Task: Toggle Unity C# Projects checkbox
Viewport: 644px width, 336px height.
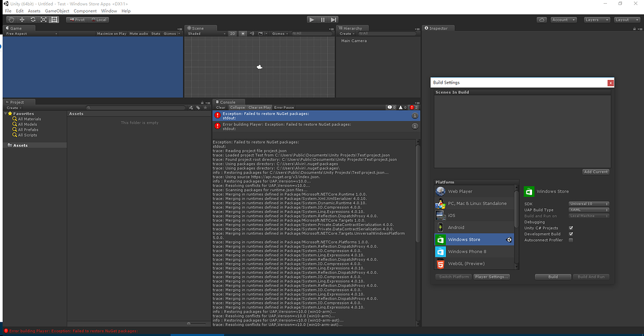Action: point(570,228)
